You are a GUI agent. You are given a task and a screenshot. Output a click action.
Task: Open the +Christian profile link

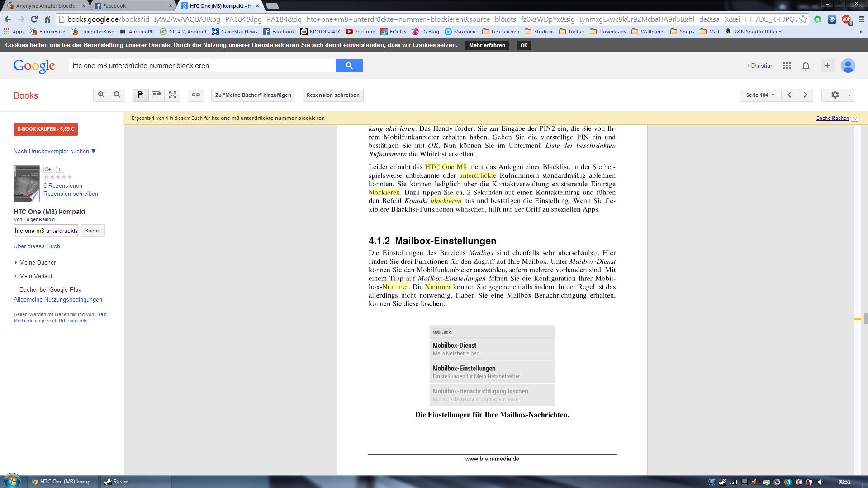click(760, 66)
